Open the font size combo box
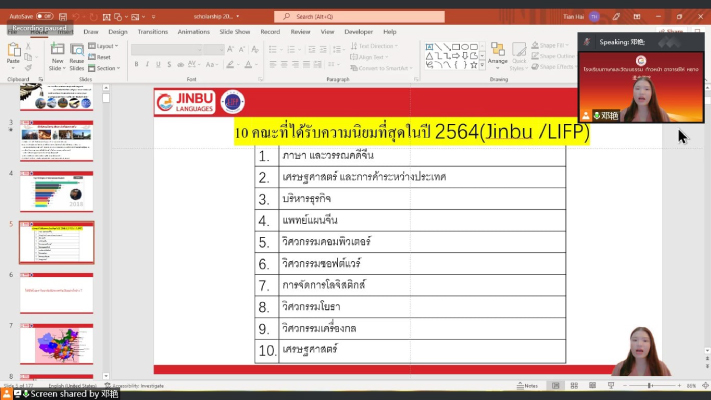711x400 pixels. [x=214, y=49]
